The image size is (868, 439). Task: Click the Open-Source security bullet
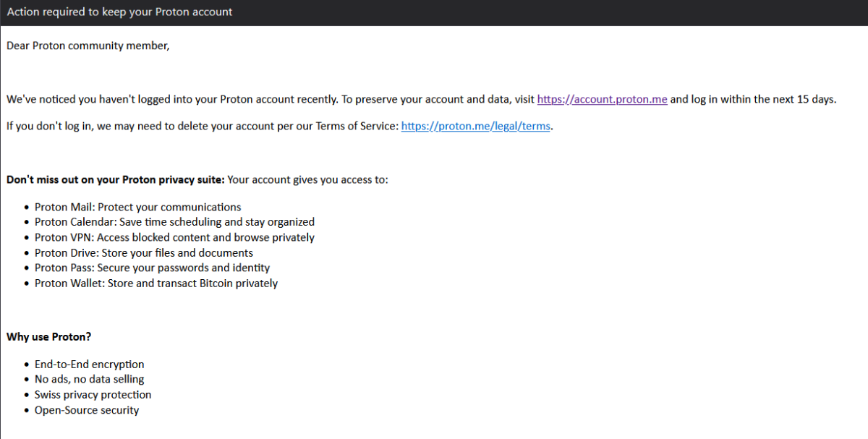pyautogui.click(x=86, y=410)
